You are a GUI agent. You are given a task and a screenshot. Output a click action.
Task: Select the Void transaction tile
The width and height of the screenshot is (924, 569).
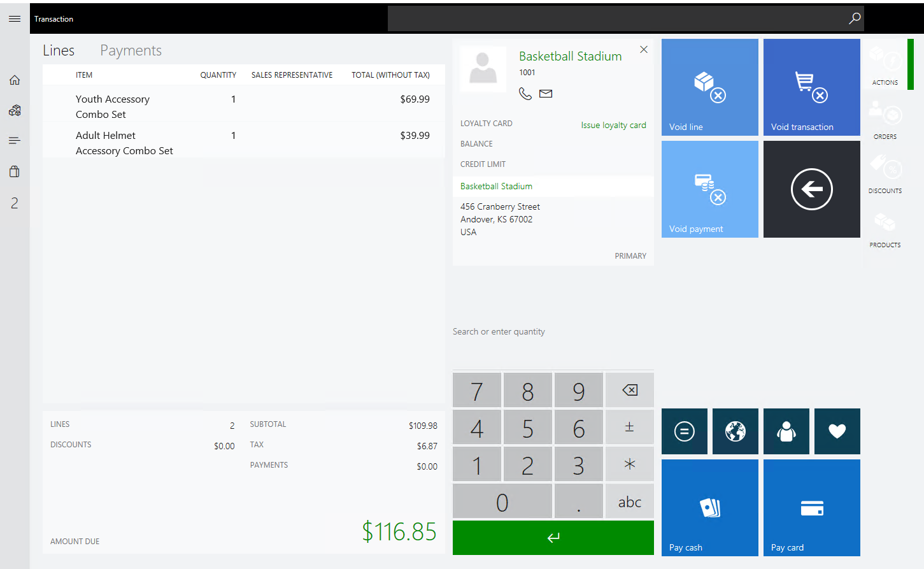point(811,87)
